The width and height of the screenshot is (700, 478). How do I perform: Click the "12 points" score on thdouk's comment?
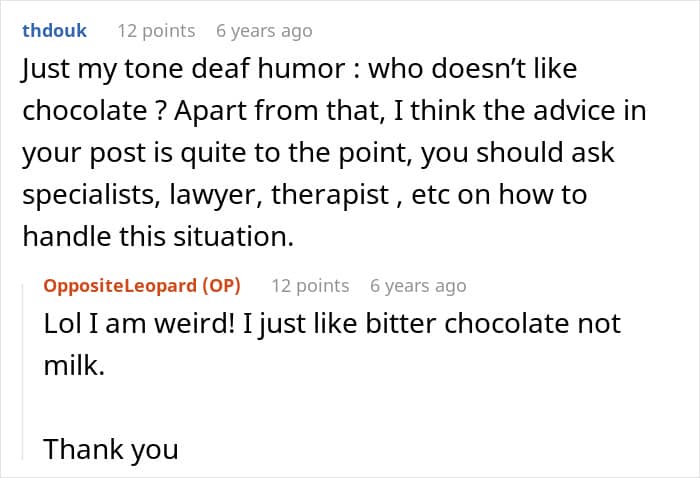(x=156, y=30)
